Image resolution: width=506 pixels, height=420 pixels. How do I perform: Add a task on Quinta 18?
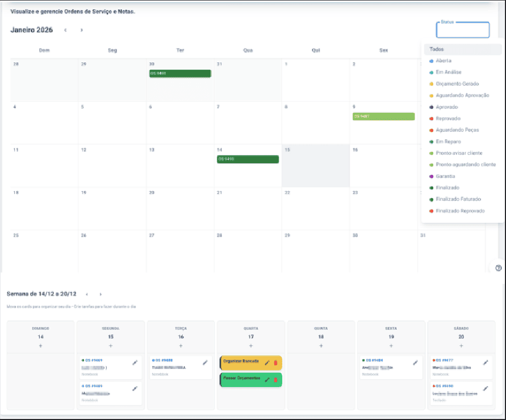(x=321, y=346)
